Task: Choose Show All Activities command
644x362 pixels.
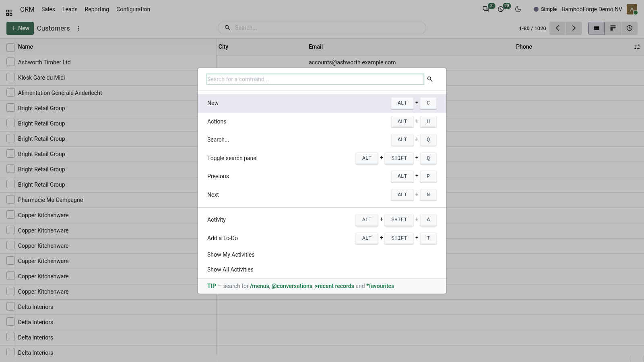Action: (x=322, y=269)
